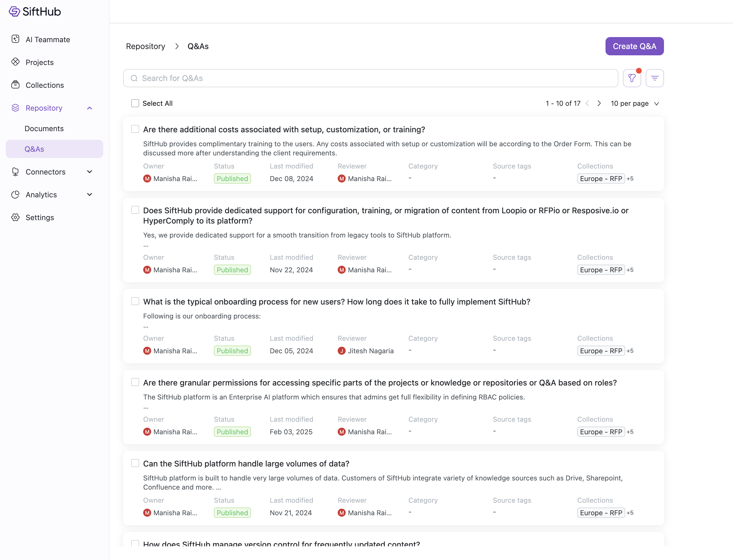Click the Create Q&A button

click(x=634, y=46)
